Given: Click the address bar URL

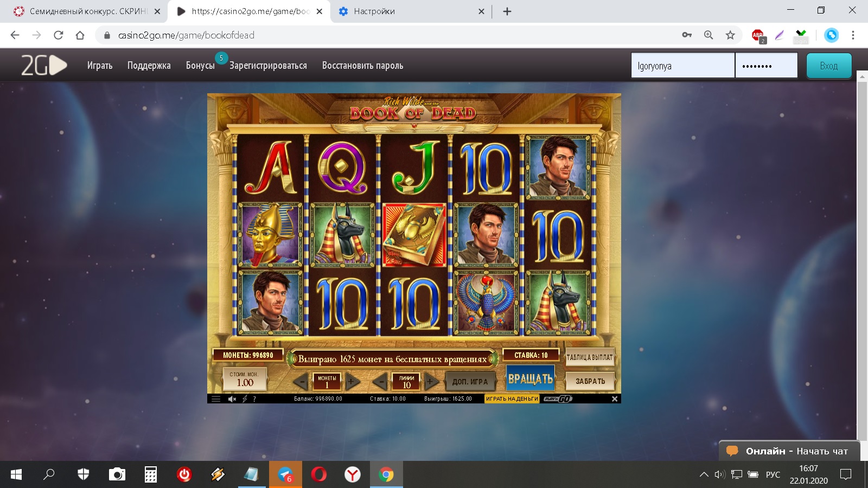Looking at the screenshot, I should 186,35.
